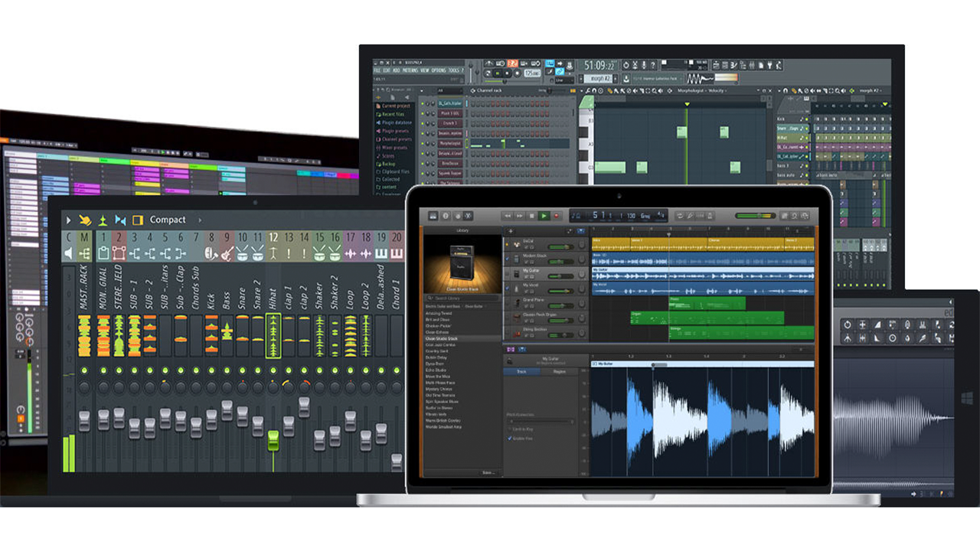The width and height of the screenshot is (980, 551).
Task: Click the Master routing icon under column M
Action: (84, 253)
